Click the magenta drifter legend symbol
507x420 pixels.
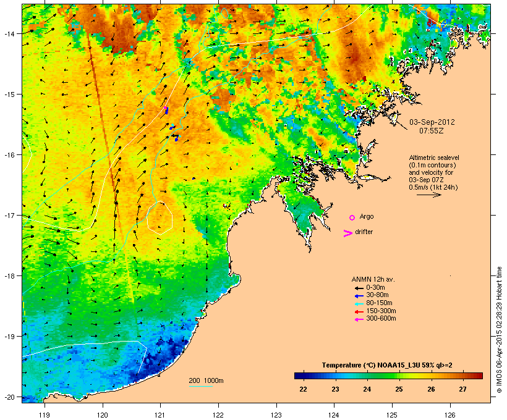[x=348, y=233]
